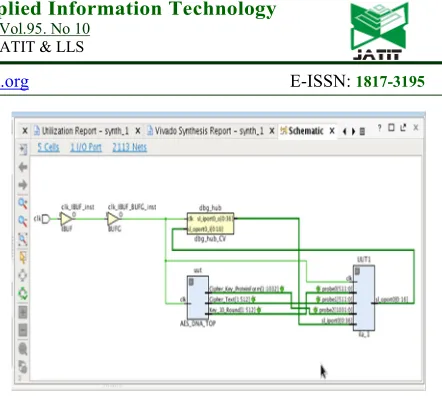The height and width of the screenshot is (400, 442).
Task: Expand hierarchy box inside uut block
Action: (x=191, y=282)
